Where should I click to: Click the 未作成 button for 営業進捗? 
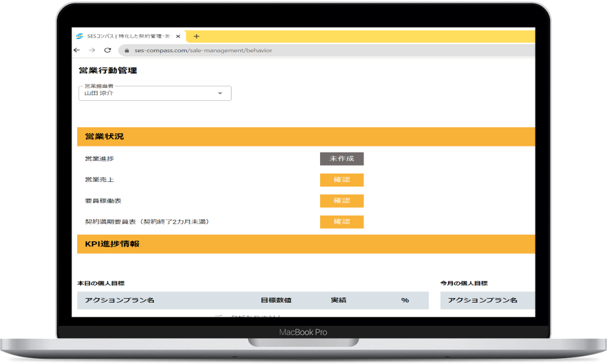coord(342,159)
